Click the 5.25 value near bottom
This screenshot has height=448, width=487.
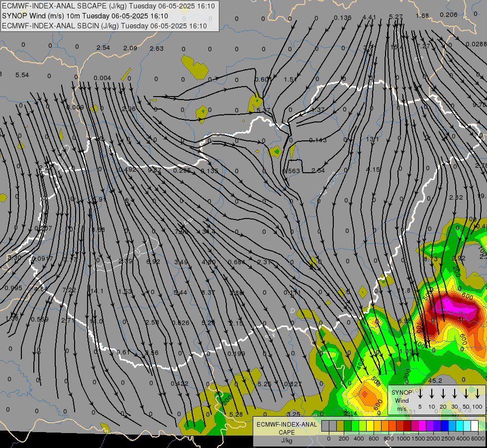coord(264,384)
